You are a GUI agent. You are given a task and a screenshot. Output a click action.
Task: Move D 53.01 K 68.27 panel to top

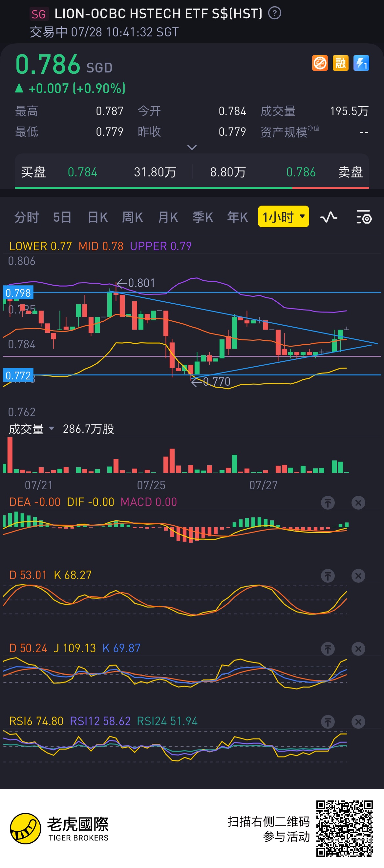[x=328, y=576]
